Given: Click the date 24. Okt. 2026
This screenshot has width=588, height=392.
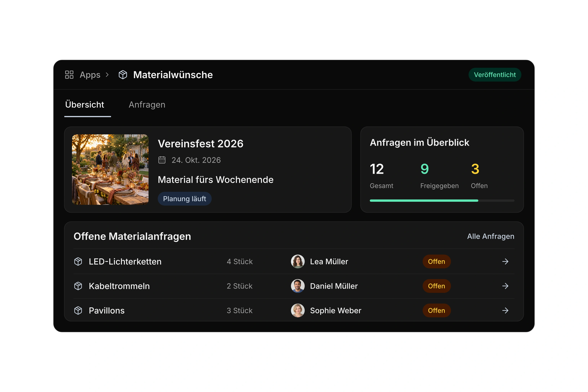Looking at the screenshot, I should tap(196, 160).
